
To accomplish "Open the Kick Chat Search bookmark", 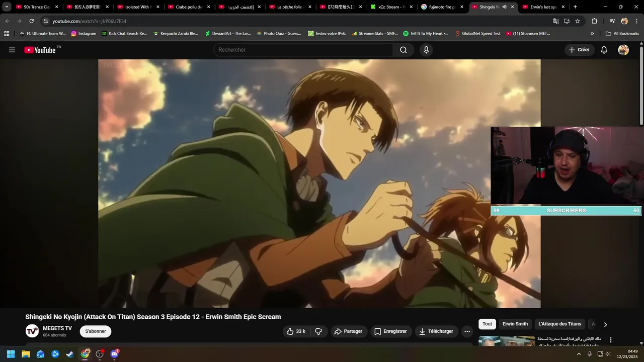I will point(124,34).
